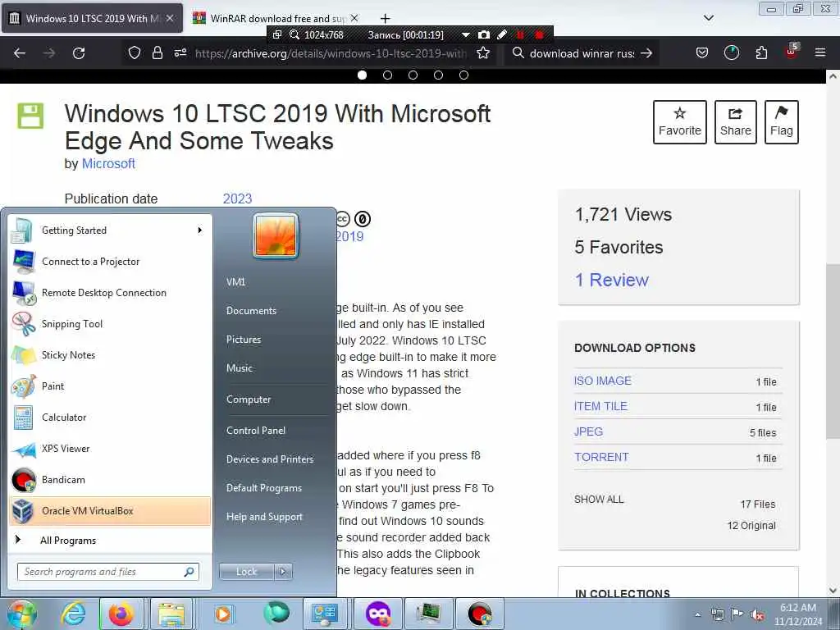840x630 pixels.
Task: Open Save to Pocket icon
Action: pyautogui.click(x=702, y=53)
